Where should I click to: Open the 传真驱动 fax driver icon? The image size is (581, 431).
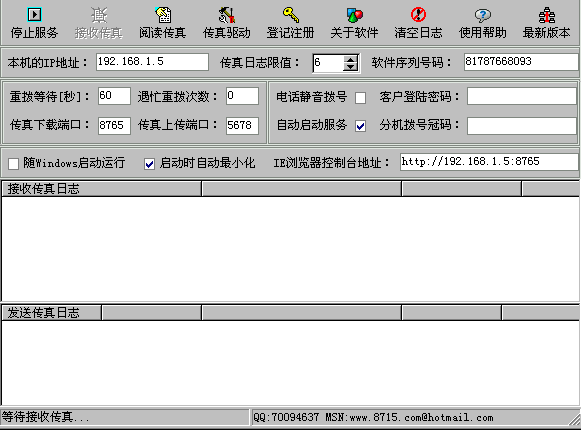pyautogui.click(x=226, y=15)
